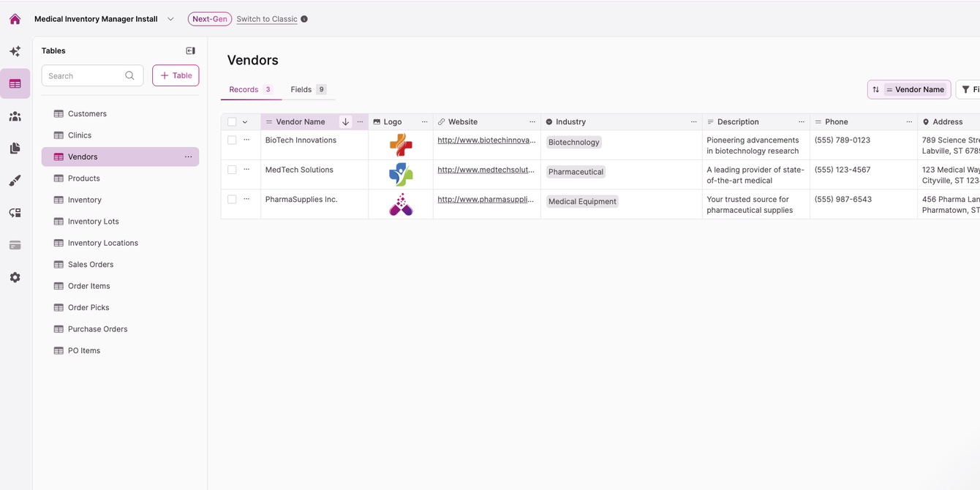Screen dimensions: 980x490
Task: Click the PharmaSupplies logo thumbnail
Action: (x=401, y=204)
